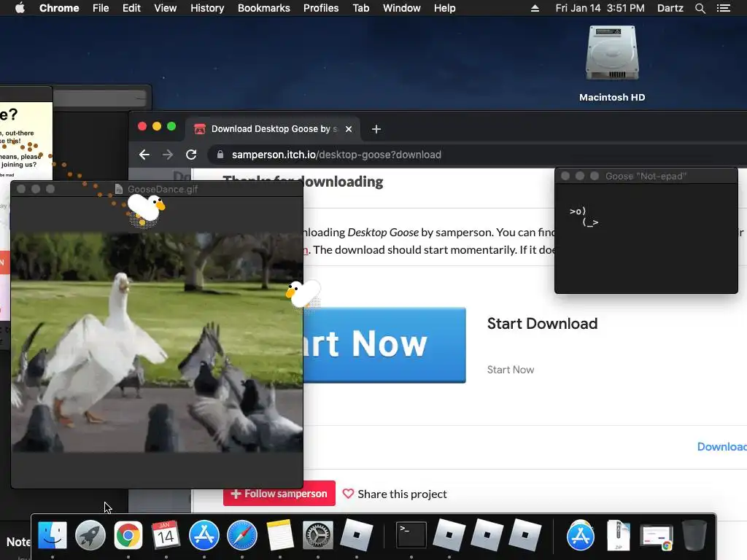Open App Store beside Calendar in Dock
Image resolution: width=747 pixels, height=560 pixels.
(204, 535)
